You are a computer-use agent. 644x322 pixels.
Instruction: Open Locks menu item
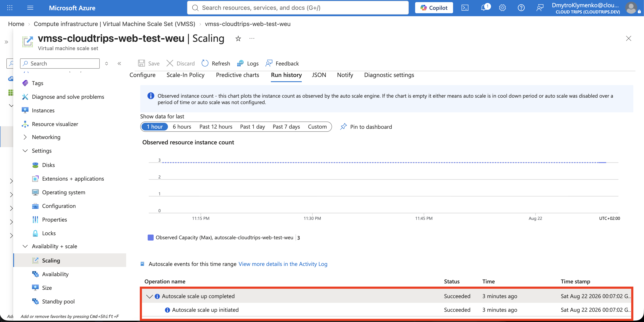tap(49, 234)
